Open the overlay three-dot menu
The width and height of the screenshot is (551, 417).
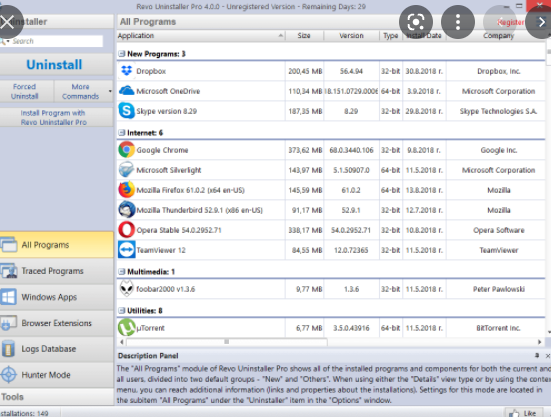pyautogui.click(x=458, y=22)
